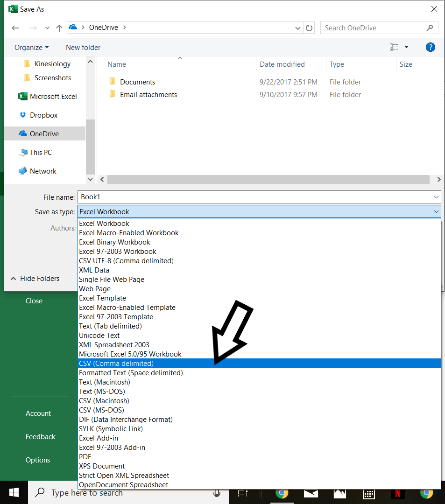This screenshot has height=504, width=445.
Task: Select the Screenshots folder in sidebar
Action: pos(53,78)
